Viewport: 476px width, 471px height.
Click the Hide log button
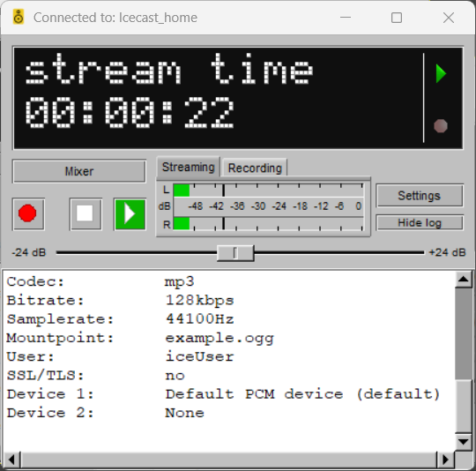(x=420, y=223)
